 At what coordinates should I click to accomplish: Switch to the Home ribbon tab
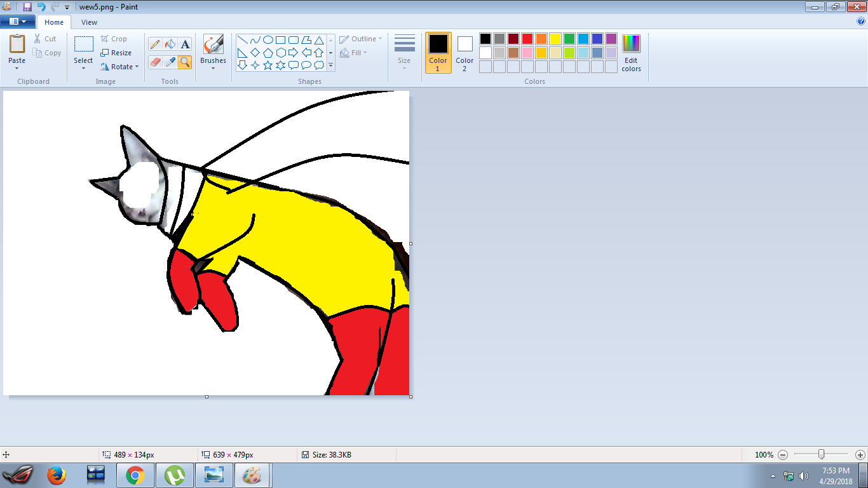pyautogui.click(x=54, y=22)
